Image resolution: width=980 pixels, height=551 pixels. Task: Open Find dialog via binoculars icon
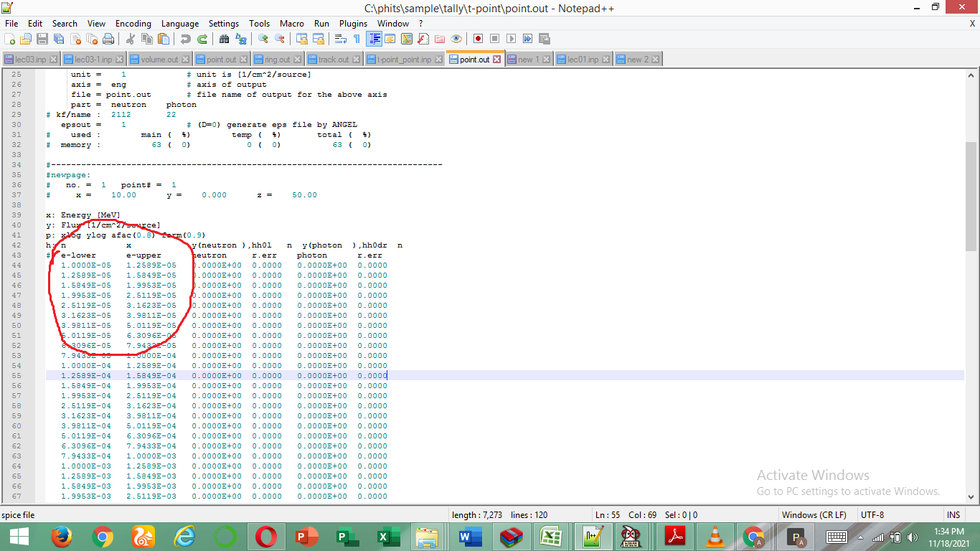coord(225,39)
